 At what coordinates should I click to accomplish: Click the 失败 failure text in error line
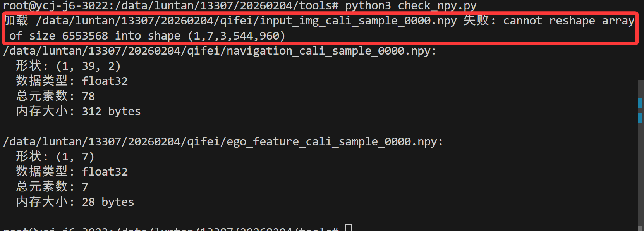(476, 21)
